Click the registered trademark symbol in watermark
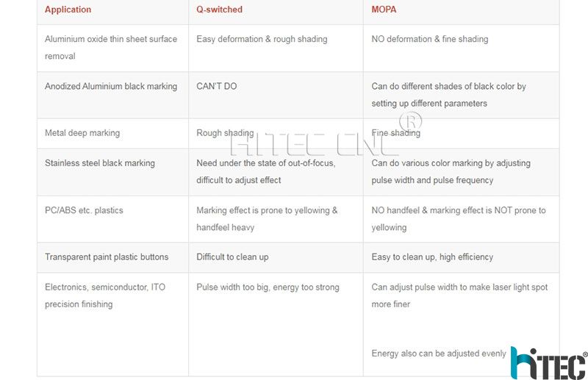Screen dimensions: 588x380 pyautogui.click(x=410, y=121)
